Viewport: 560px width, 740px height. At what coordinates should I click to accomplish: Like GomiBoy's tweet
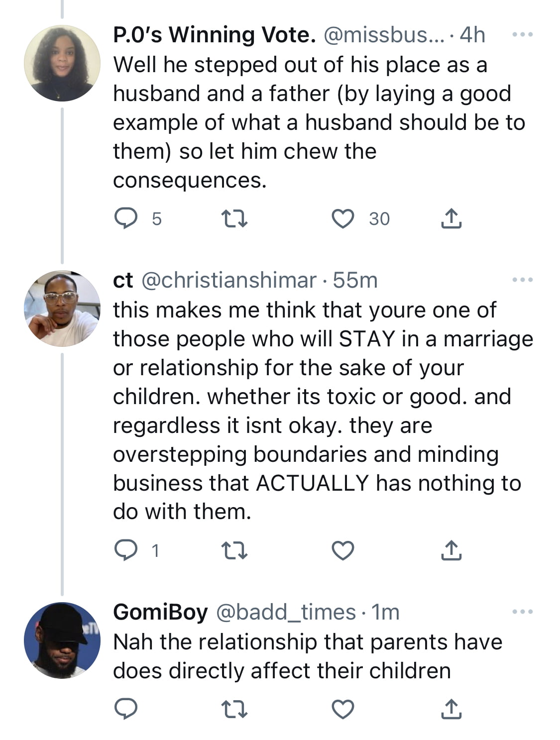[x=343, y=709]
